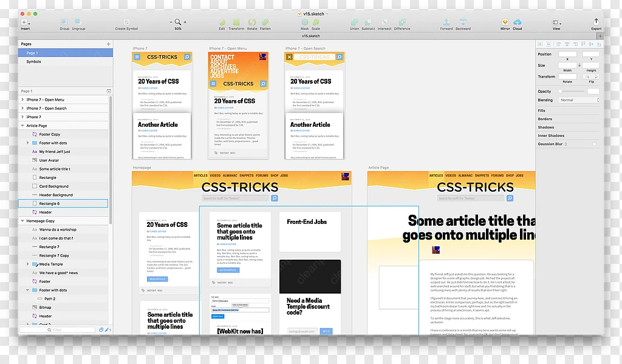
Task: Select the Edit tool in toolbar
Action: [x=222, y=22]
